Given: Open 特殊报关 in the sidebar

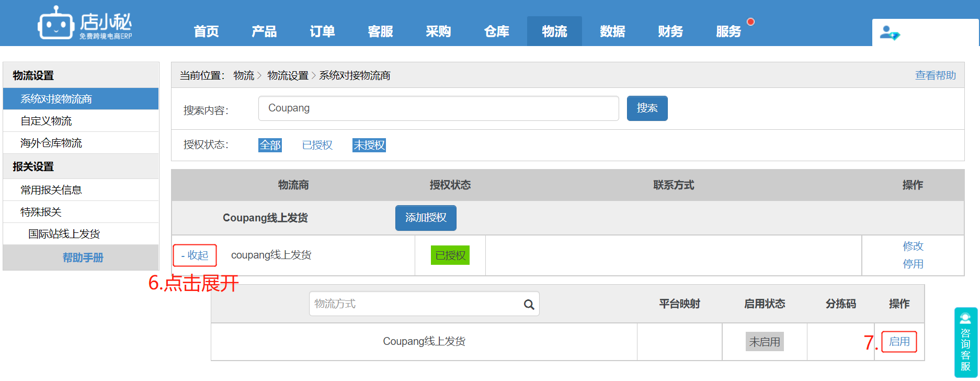Looking at the screenshot, I should click(81, 212).
